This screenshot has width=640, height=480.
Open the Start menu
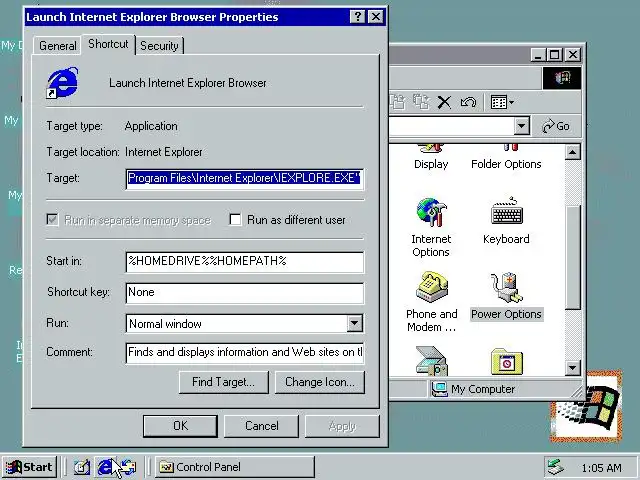[x=29, y=467]
